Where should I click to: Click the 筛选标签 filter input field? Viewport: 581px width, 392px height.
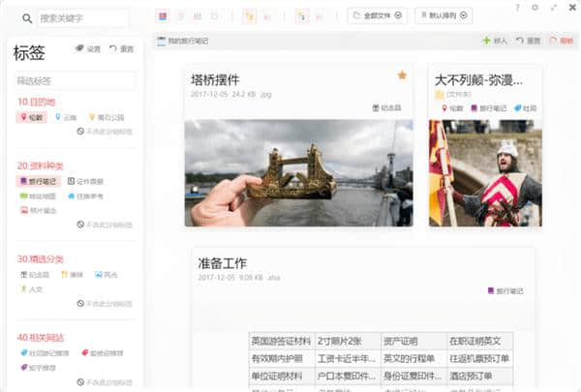74,80
